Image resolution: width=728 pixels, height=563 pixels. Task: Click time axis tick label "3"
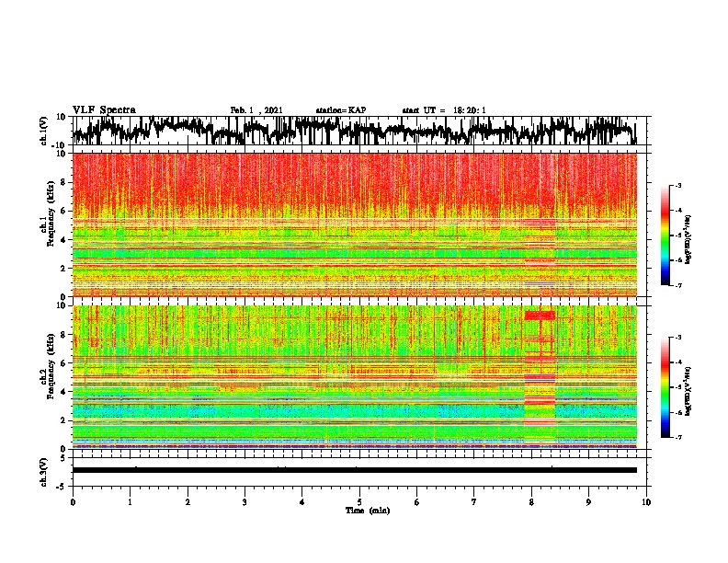tap(245, 502)
